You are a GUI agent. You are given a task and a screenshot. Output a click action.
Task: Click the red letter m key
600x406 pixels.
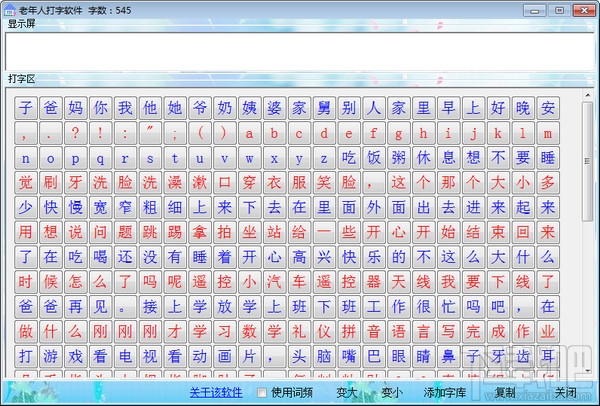[x=548, y=133]
